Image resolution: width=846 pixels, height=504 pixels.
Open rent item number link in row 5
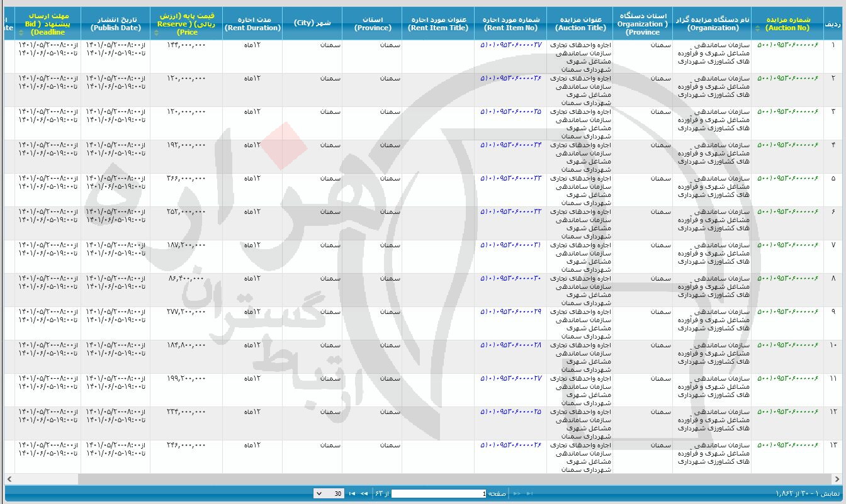point(510,178)
